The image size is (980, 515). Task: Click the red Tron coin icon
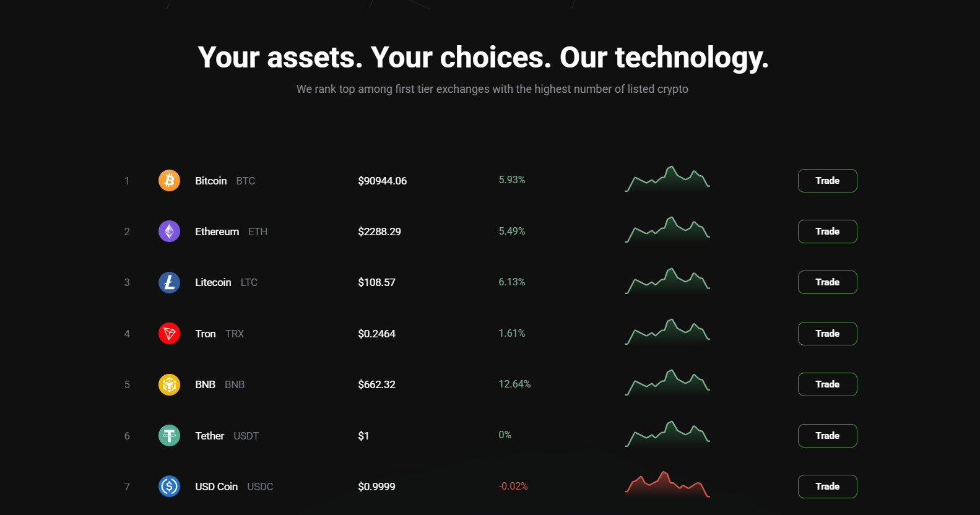click(169, 334)
